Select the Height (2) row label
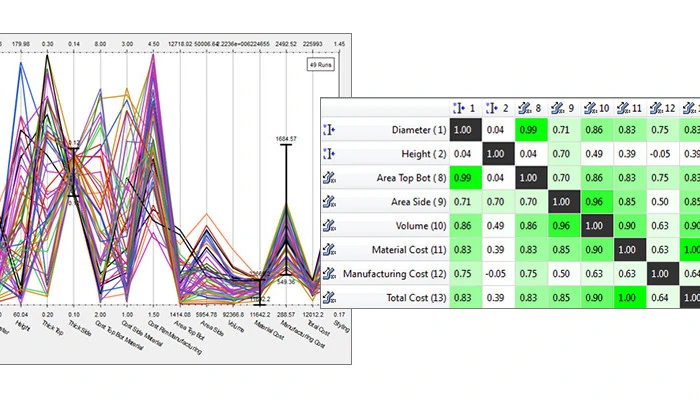This screenshot has width=700, height=400. pyautogui.click(x=424, y=154)
